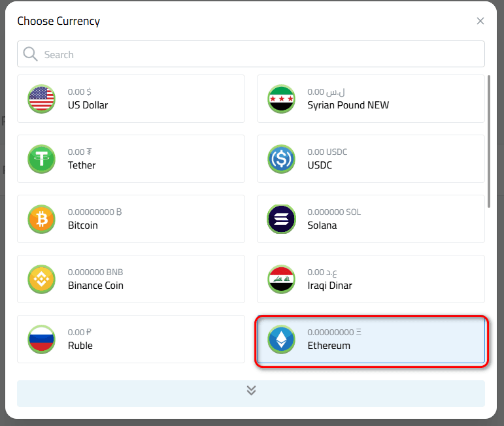Viewport: 504px width, 426px height.
Task: Pick the Tether currency name
Action: click(82, 165)
